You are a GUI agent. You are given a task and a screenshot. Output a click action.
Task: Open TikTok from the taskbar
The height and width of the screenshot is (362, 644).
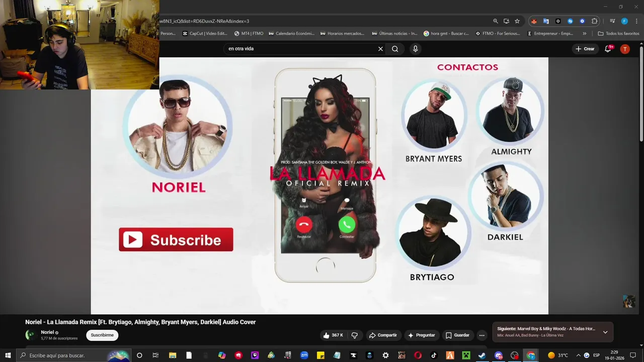pyautogui.click(x=434, y=355)
